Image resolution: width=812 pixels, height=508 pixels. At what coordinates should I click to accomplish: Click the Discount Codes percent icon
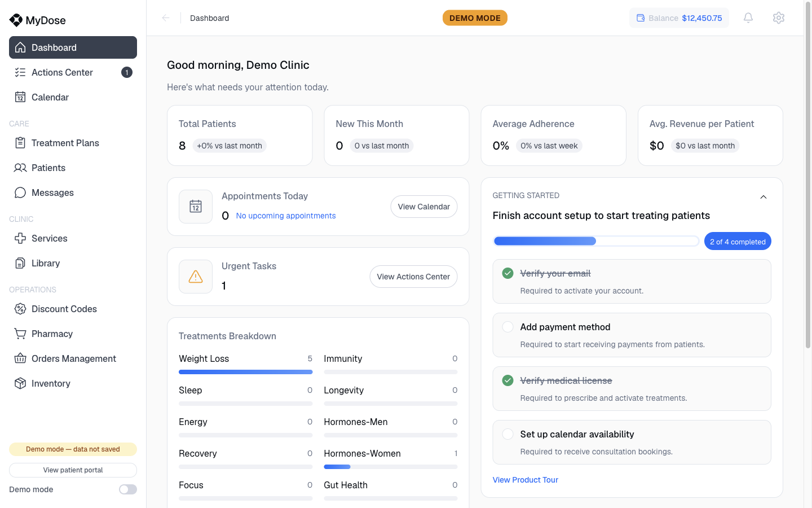tap(20, 309)
